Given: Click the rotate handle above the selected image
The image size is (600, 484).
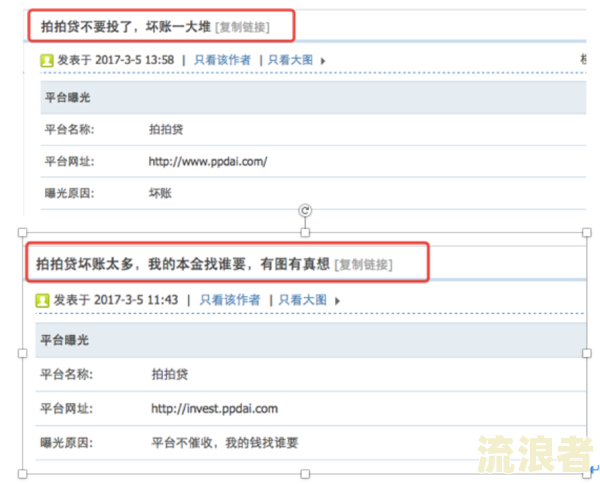Looking at the screenshot, I should pyautogui.click(x=305, y=210).
